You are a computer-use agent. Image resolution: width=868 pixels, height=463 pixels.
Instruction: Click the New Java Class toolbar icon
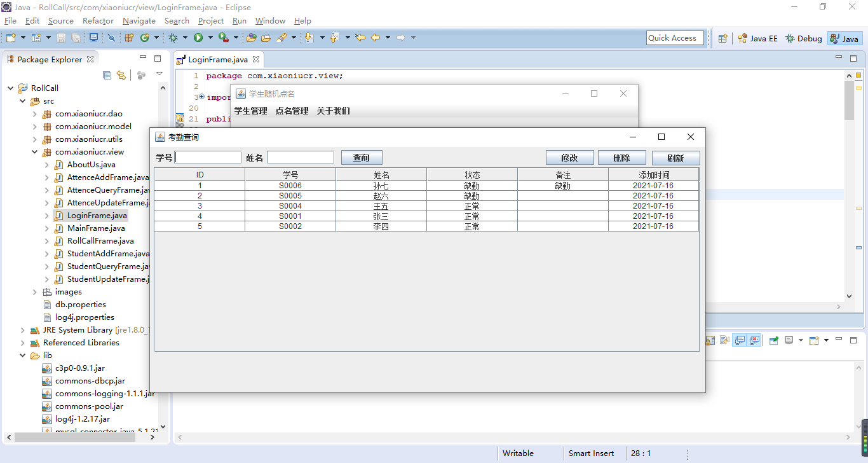pos(145,38)
